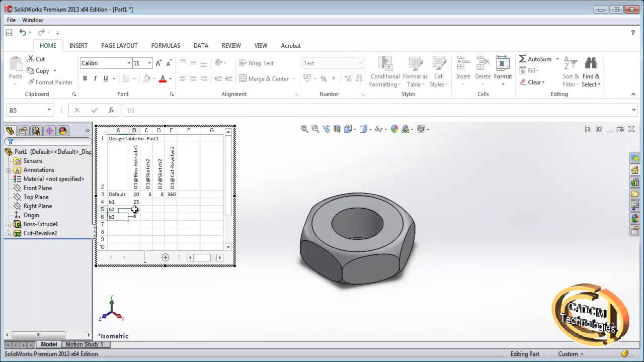Toggle Italic formatting
The width and height of the screenshot is (644, 362).
coord(95,78)
